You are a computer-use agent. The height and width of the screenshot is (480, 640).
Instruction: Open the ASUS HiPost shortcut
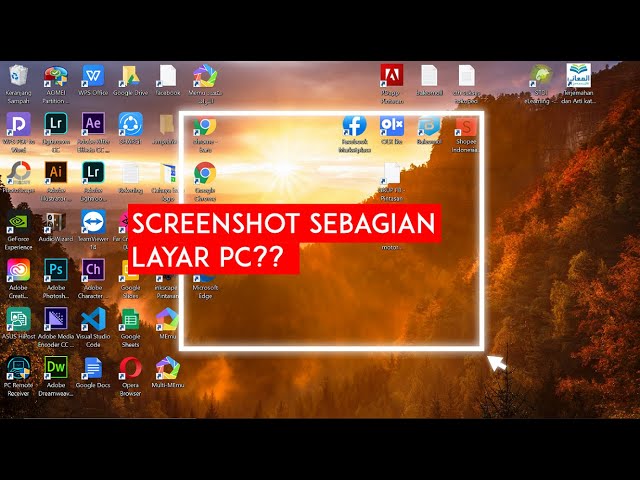tap(18, 319)
